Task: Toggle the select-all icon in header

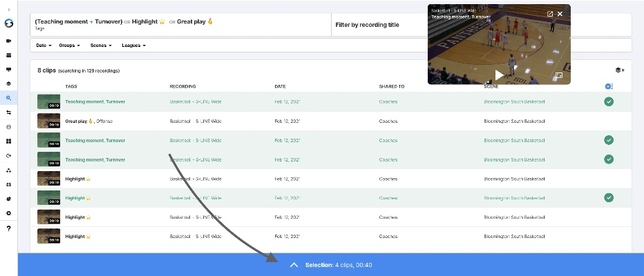Action: point(609,86)
